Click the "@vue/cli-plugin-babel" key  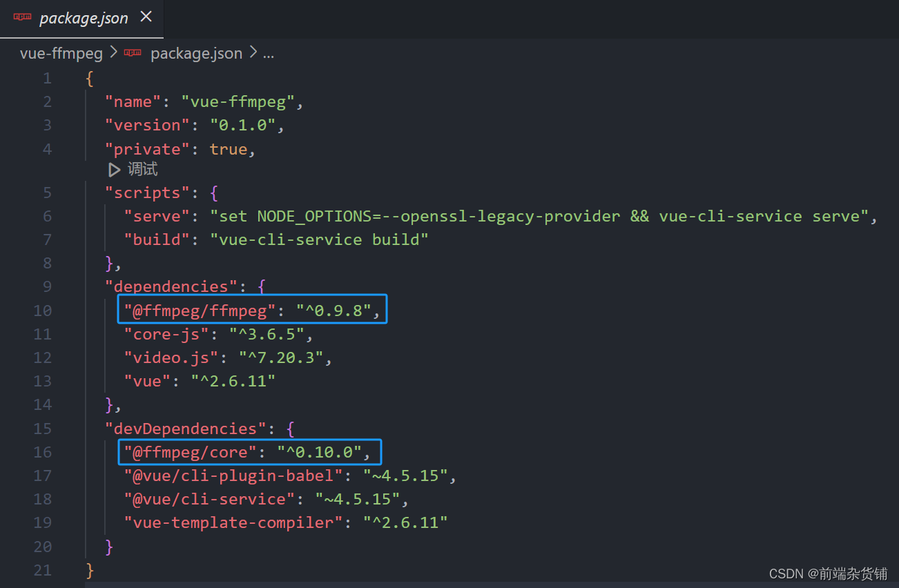click(x=233, y=476)
